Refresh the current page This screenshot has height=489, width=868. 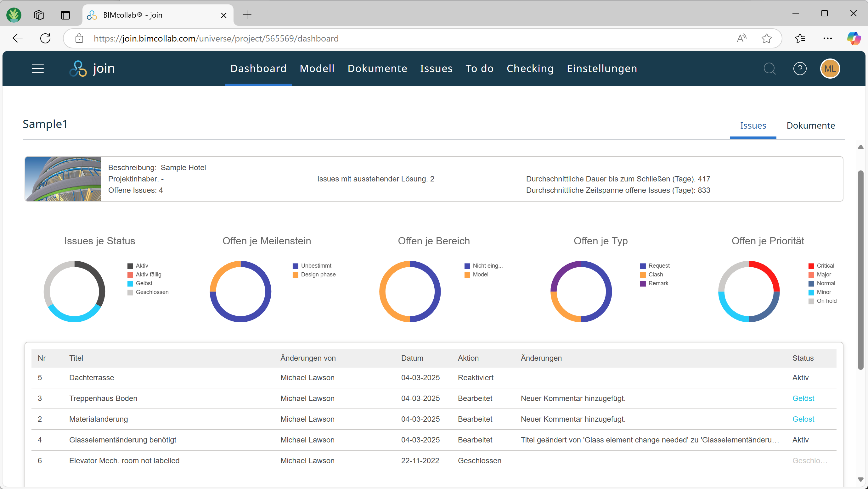(45, 38)
